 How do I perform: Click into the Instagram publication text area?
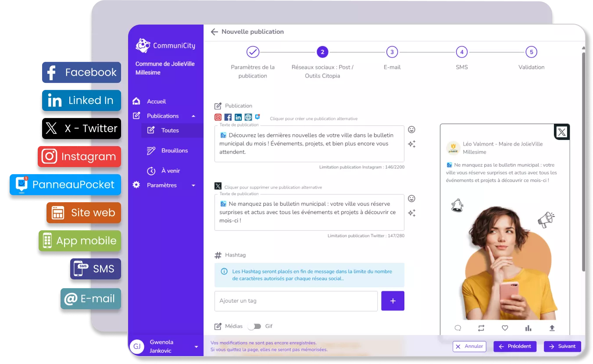309,144
